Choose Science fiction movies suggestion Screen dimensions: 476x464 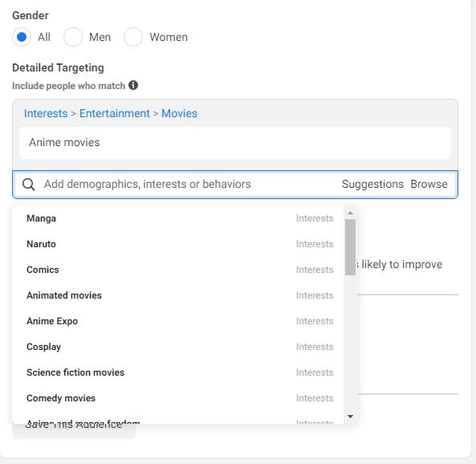178,372
